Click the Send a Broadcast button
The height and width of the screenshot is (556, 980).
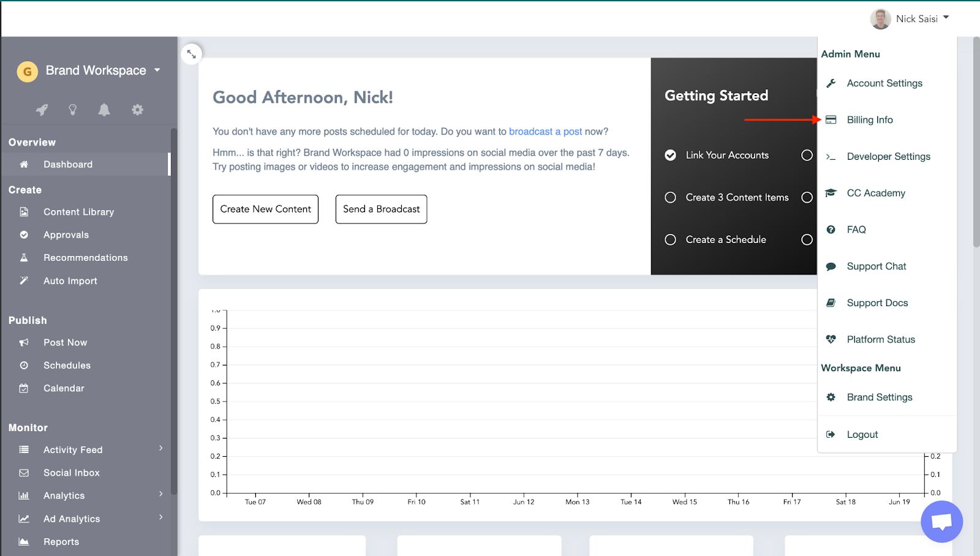coord(381,209)
